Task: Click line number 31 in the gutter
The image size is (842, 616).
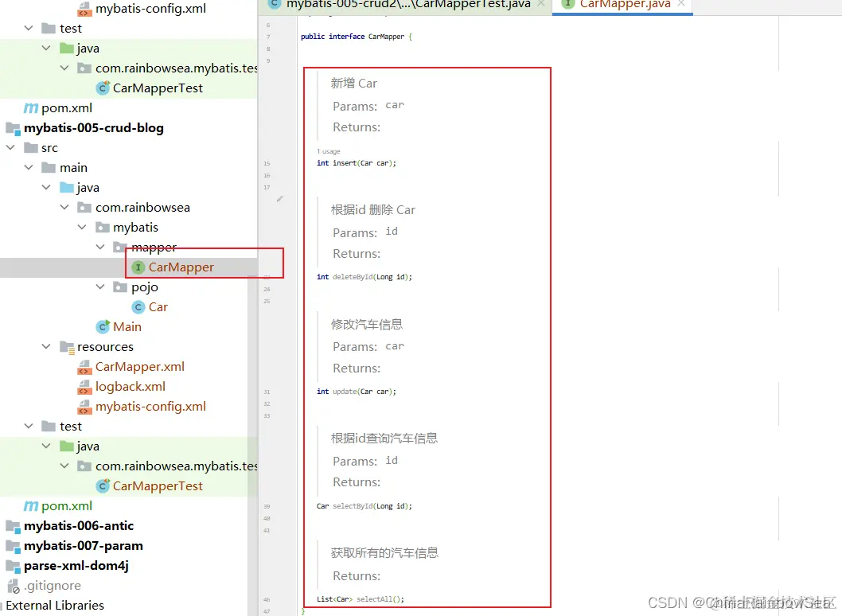Action: click(267, 392)
